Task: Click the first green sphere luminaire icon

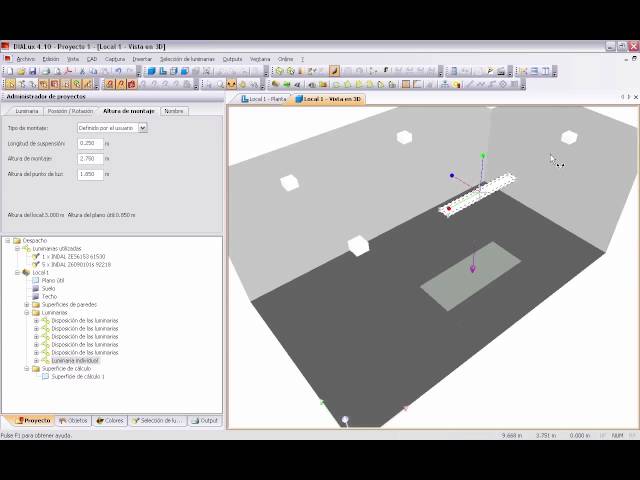Action: pos(280,71)
